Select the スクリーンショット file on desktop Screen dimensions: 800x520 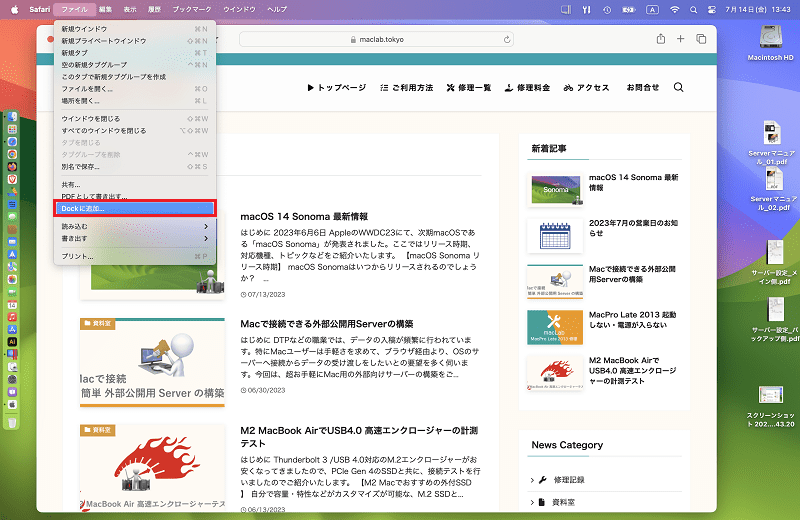pos(770,407)
